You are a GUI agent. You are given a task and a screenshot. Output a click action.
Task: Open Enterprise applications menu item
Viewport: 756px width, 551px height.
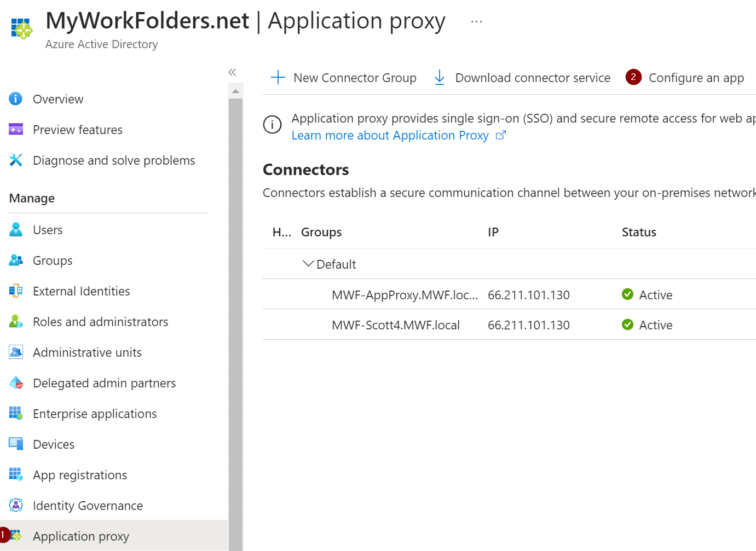coord(95,414)
